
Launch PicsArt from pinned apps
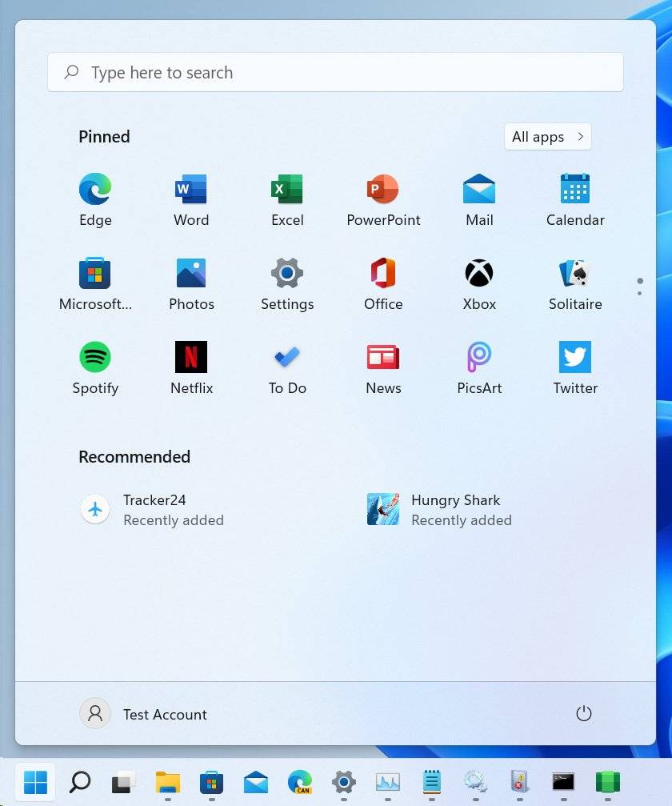click(x=479, y=368)
